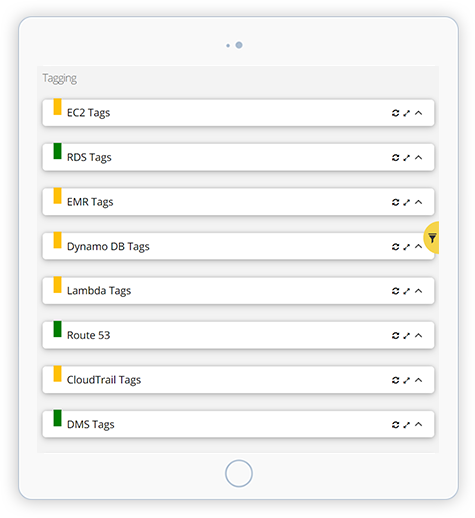
Task: Maximize the Lambda Tags panel
Action: click(406, 291)
